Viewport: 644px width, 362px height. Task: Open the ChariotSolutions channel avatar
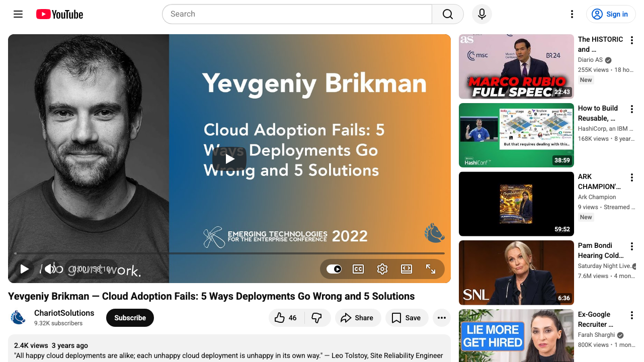[19, 318]
